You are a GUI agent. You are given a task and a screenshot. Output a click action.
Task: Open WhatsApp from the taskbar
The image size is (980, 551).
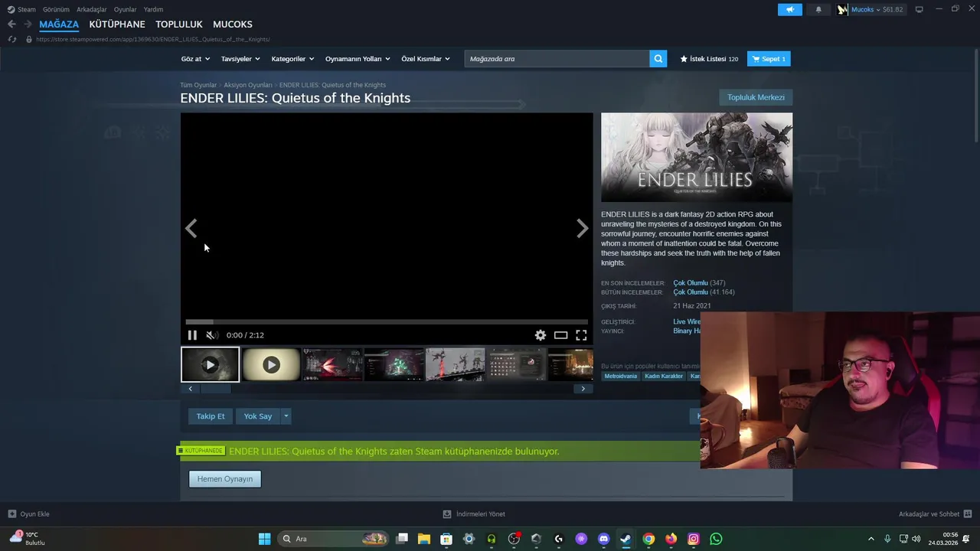coord(716,539)
